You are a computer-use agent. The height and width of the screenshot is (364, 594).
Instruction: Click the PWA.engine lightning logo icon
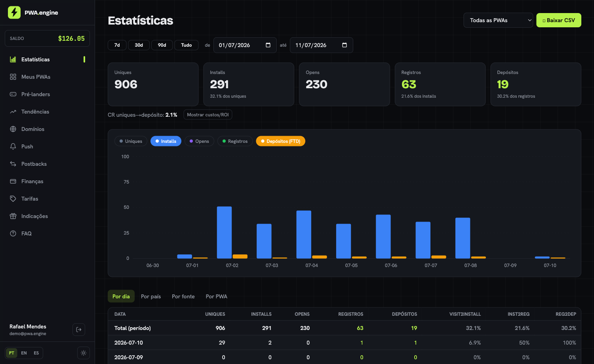coord(14,12)
